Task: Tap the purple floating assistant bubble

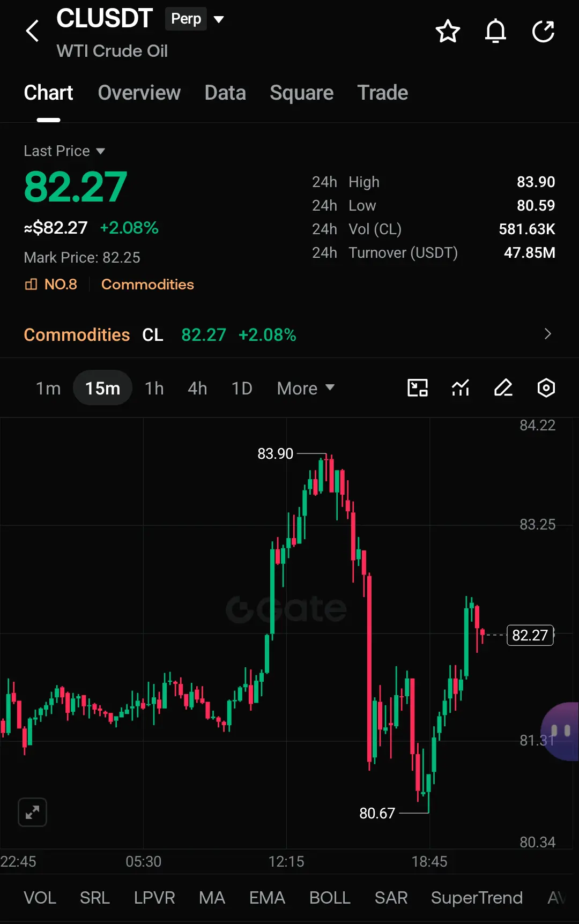Action: coord(560,732)
